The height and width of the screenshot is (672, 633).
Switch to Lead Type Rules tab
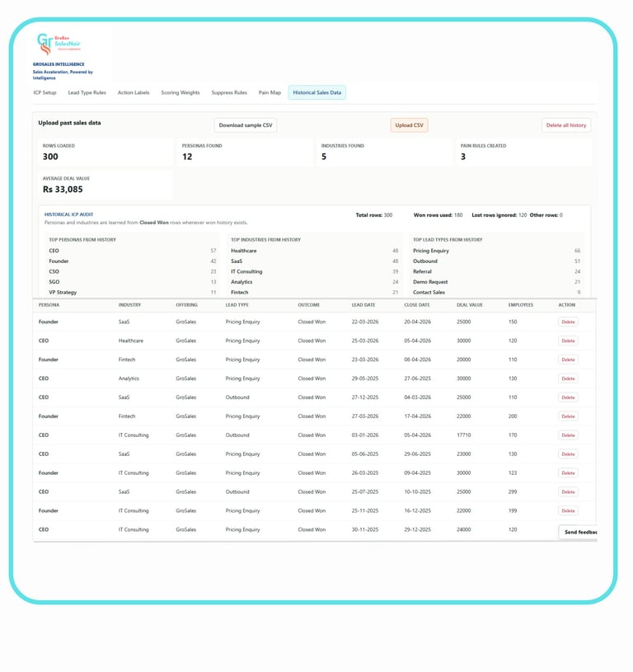[87, 92]
